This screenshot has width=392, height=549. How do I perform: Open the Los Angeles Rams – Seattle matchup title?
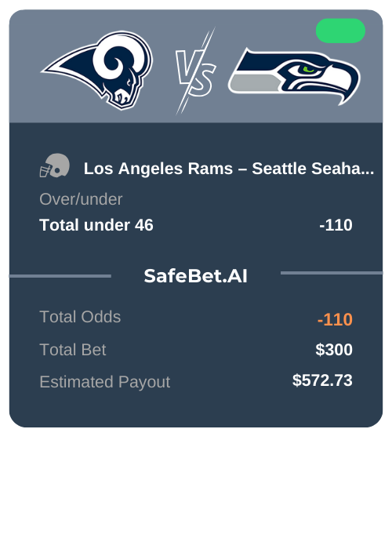(229, 169)
